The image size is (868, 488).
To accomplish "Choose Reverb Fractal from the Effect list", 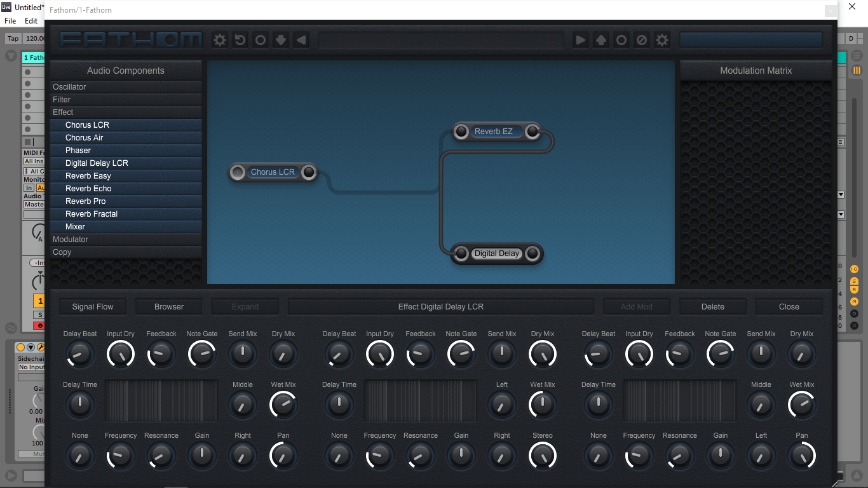I will click(126, 214).
